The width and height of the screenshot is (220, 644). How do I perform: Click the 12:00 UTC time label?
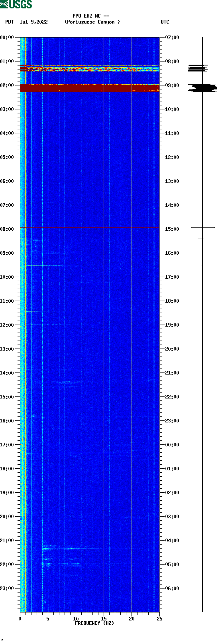[172, 157]
